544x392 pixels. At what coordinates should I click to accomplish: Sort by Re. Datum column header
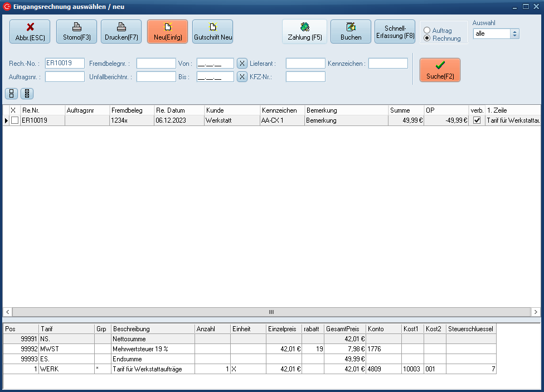[179, 110]
